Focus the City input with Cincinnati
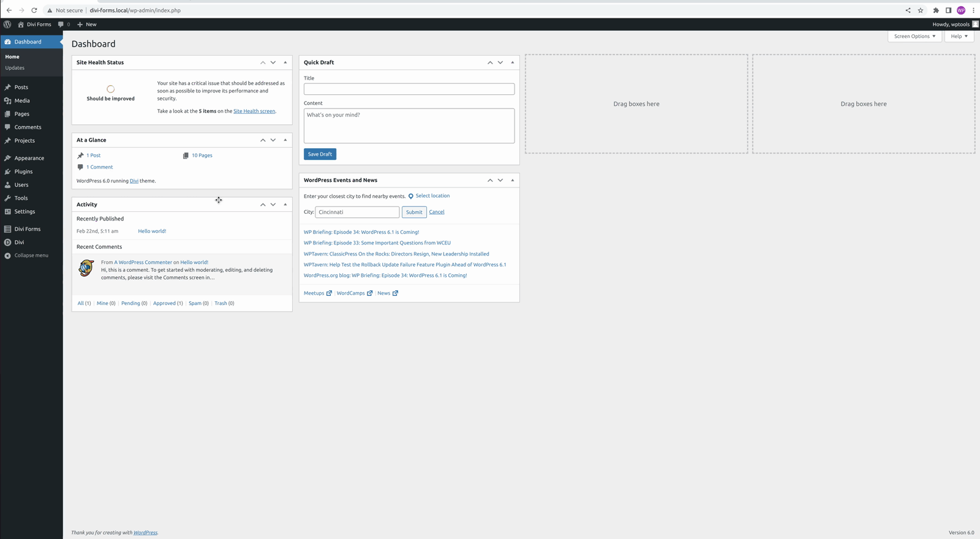This screenshot has height=539, width=980. coord(357,212)
